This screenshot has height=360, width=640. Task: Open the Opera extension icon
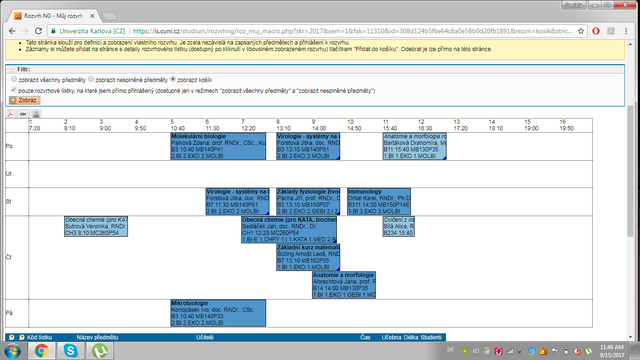(x=596, y=31)
